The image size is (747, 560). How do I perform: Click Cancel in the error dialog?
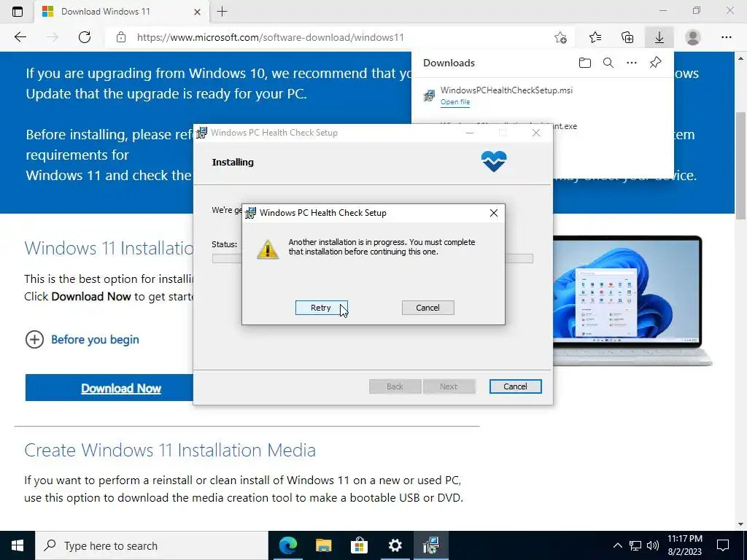coord(427,308)
